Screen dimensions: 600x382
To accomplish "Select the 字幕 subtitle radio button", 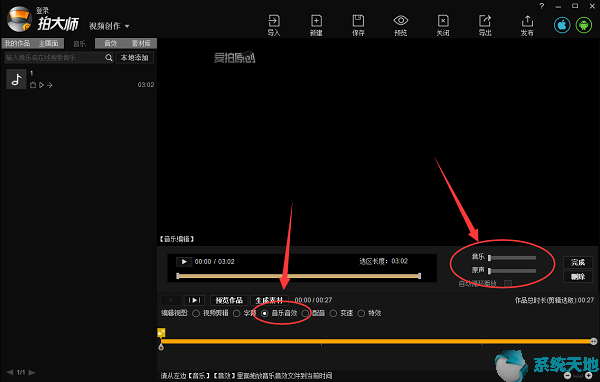I will 236,313.
